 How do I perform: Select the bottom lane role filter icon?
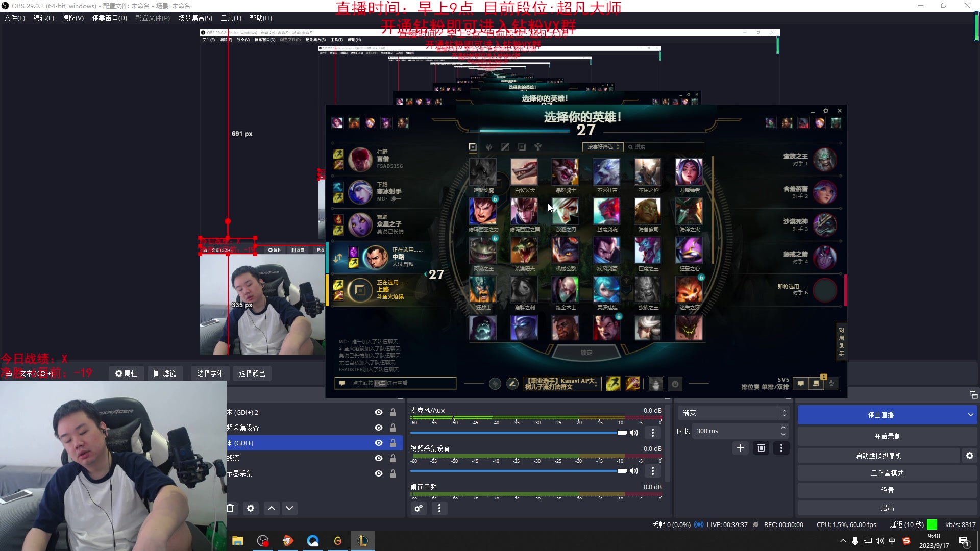pos(522,147)
